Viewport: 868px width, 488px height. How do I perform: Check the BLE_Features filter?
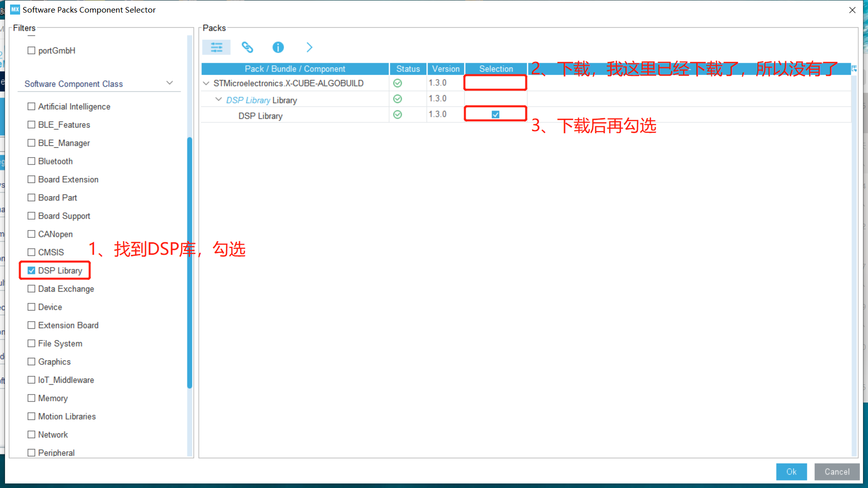click(x=32, y=124)
